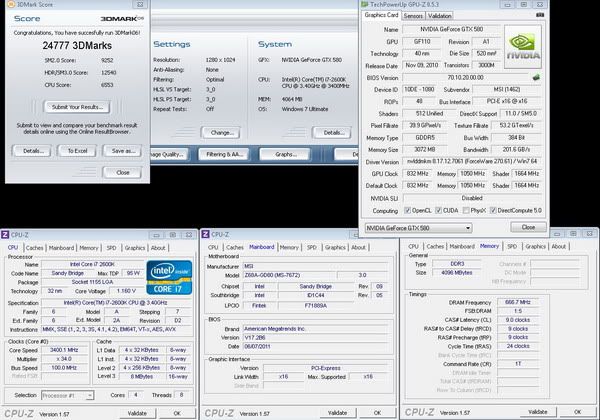
Task: Click the Image Quality button in 3DMark
Action: [168, 154]
